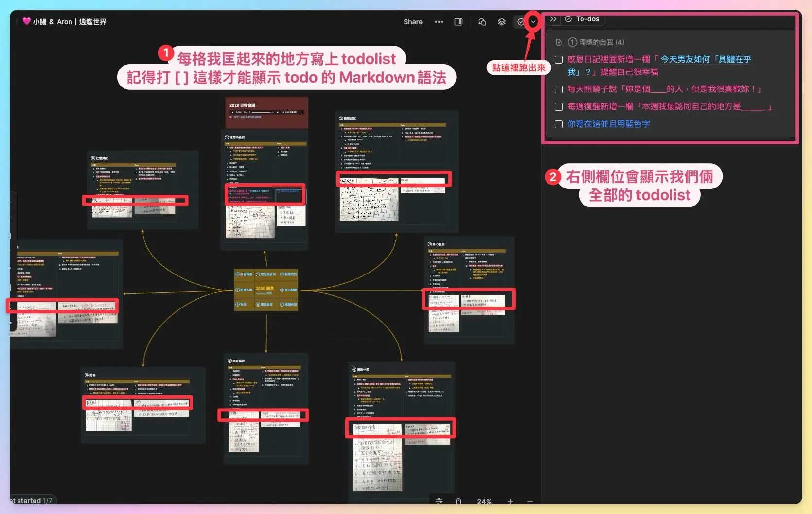Check the 每週復盤 todo item
Viewport: 812px width, 514px height.
[558, 107]
